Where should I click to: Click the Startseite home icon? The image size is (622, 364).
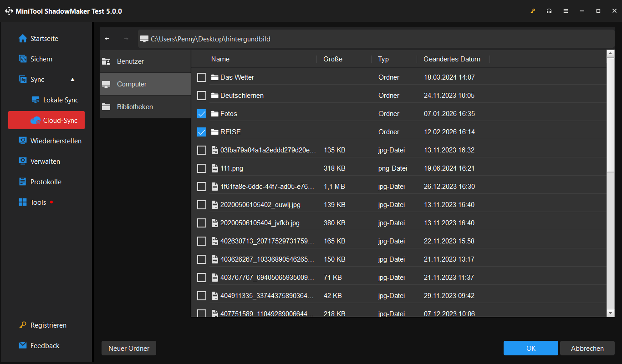23,39
